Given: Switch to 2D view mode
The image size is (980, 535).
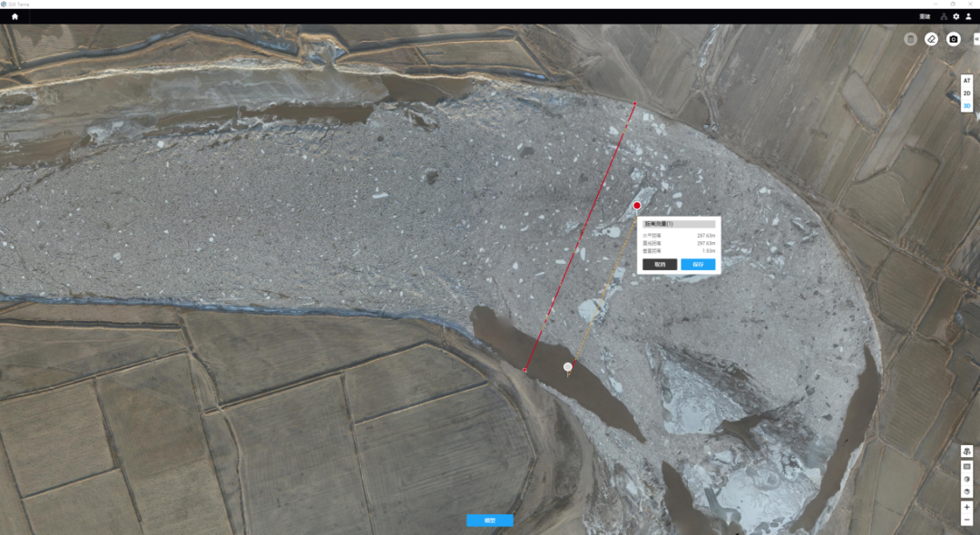Looking at the screenshot, I should [966, 93].
